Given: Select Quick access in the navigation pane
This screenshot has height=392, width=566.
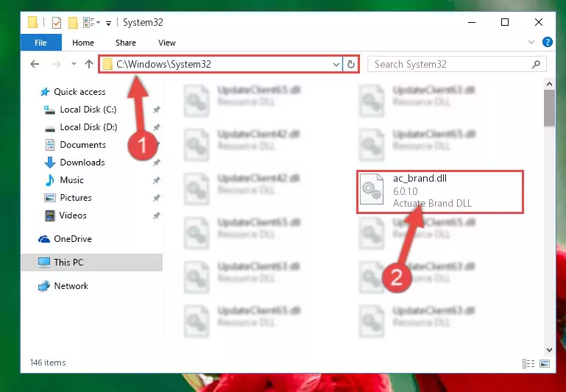Looking at the screenshot, I should [79, 92].
